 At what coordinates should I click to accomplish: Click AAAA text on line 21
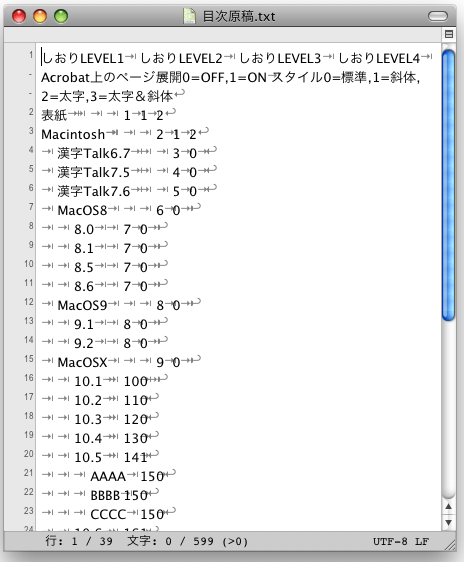click(108, 476)
